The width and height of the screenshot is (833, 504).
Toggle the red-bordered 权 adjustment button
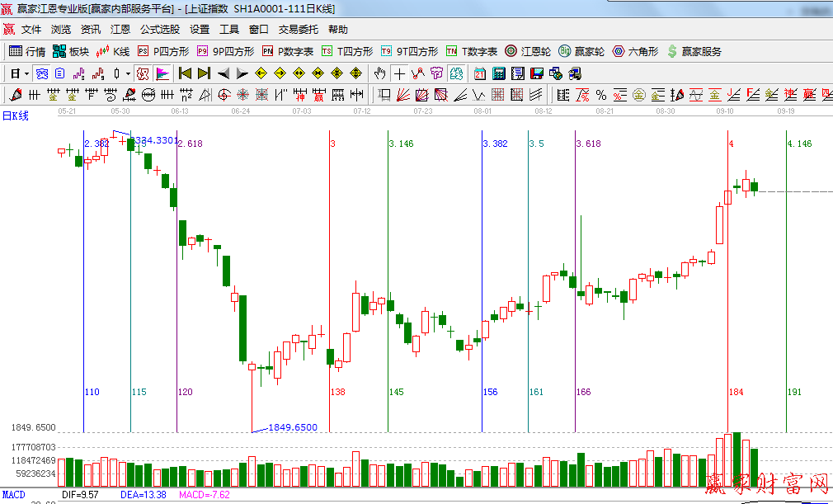point(143,73)
